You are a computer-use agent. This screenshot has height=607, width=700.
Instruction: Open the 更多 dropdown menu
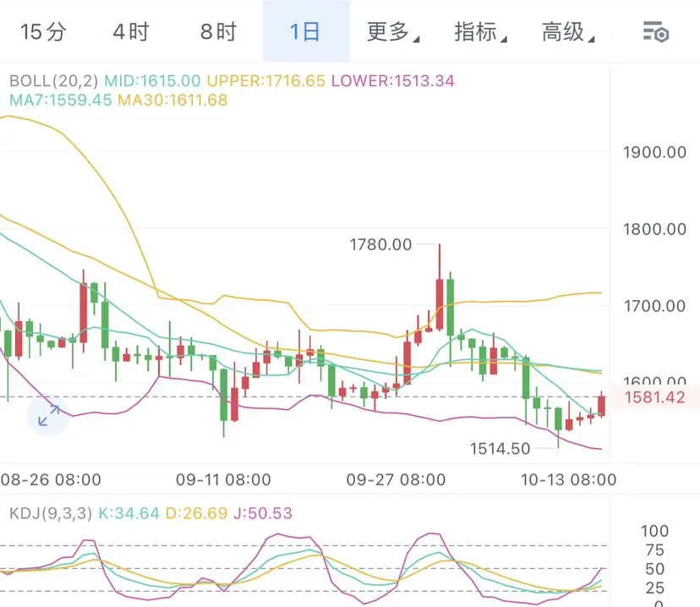click(393, 31)
